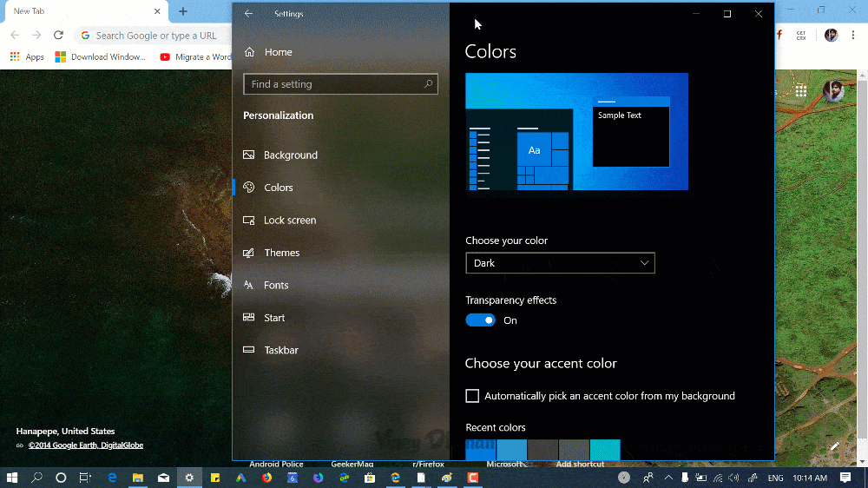
Task: Pick the first blue recent color swatch
Action: pyautogui.click(x=481, y=450)
